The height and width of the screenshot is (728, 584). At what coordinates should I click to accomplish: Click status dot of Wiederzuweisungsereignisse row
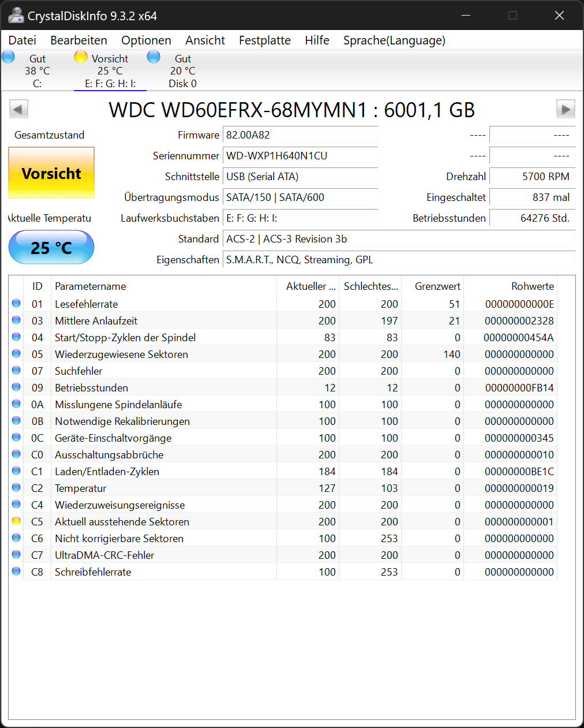pyautogui.click(x=16, y=504)
